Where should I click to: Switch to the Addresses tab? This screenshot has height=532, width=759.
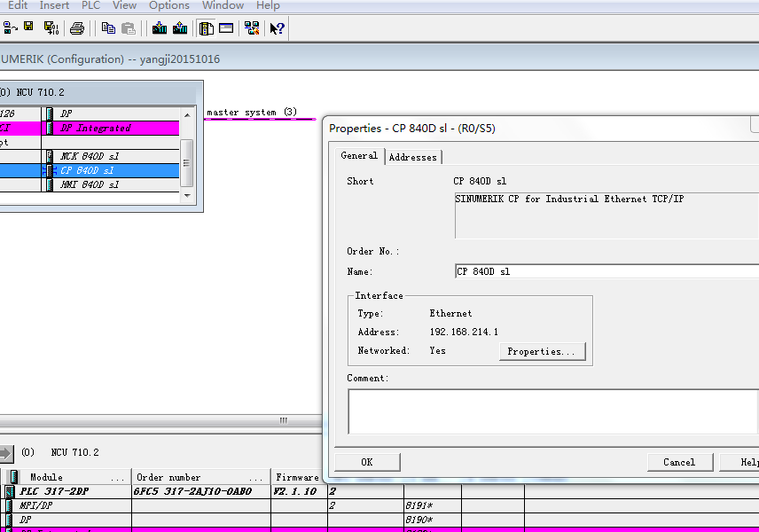click(x=413, y=157)
